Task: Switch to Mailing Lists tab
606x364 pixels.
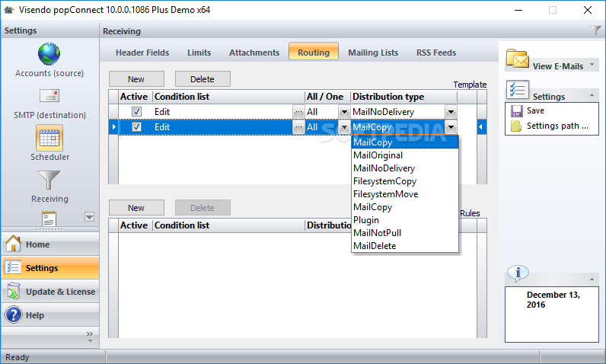Action: click(x=373, y=53)
